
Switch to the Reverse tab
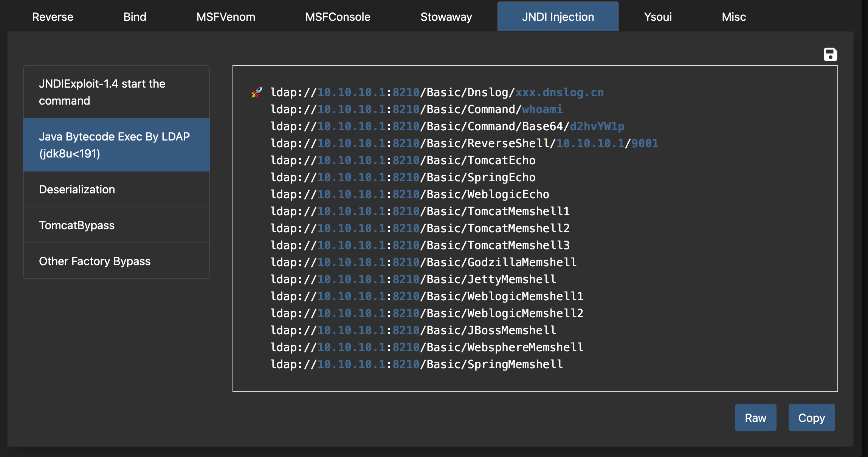click(53, 17)
